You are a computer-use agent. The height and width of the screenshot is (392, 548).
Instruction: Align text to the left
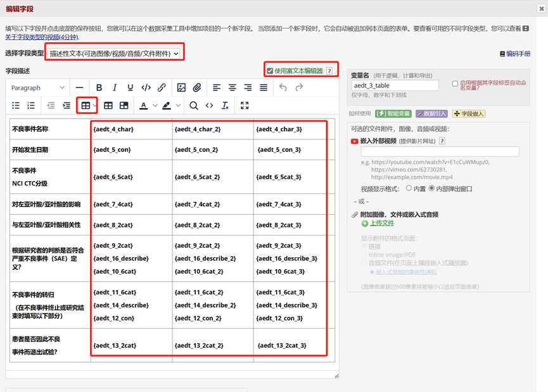point(217,87)
